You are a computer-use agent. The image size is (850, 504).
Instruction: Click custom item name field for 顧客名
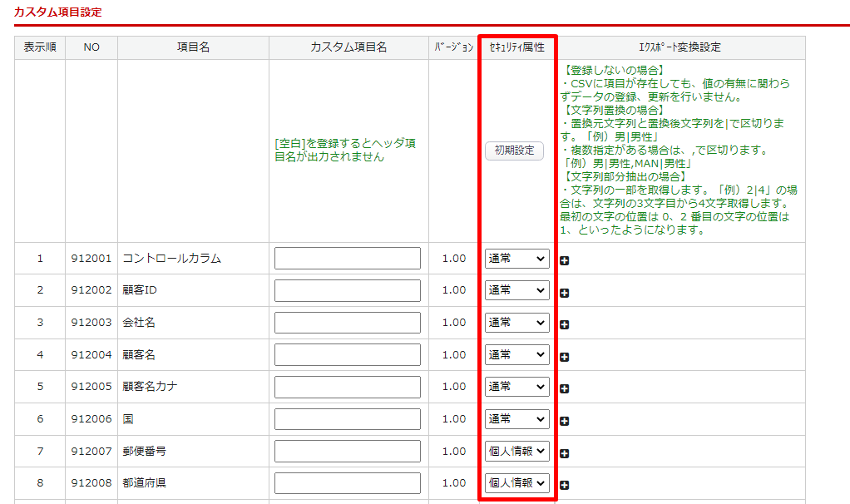click(x=348, y=354)
